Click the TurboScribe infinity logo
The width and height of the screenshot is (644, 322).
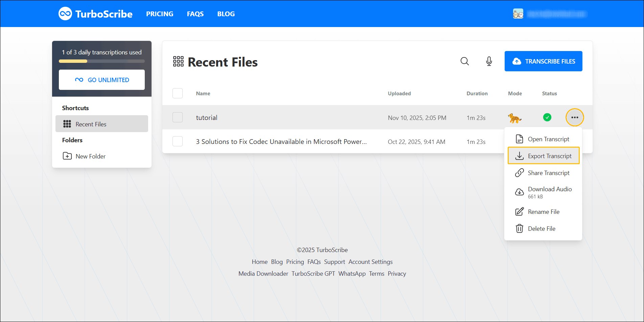[x=65, y=14]
